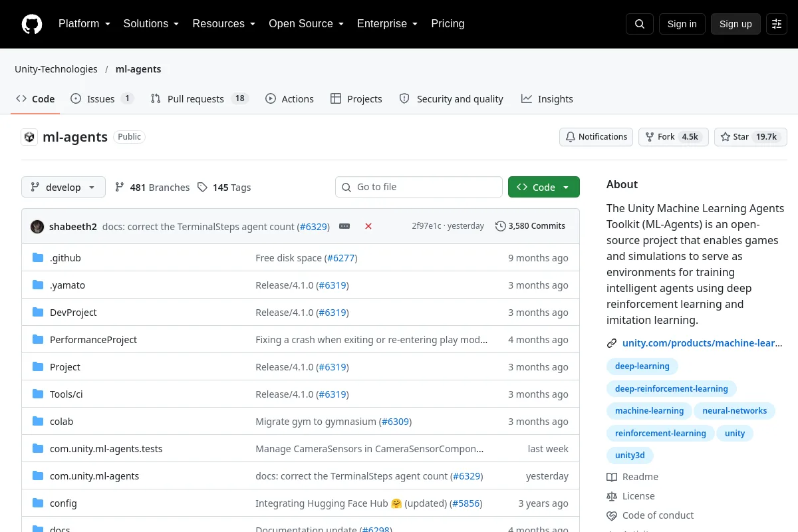Screen dimensions: 798x532
Task: Open the Insights tab
Action: click(547, 98)
